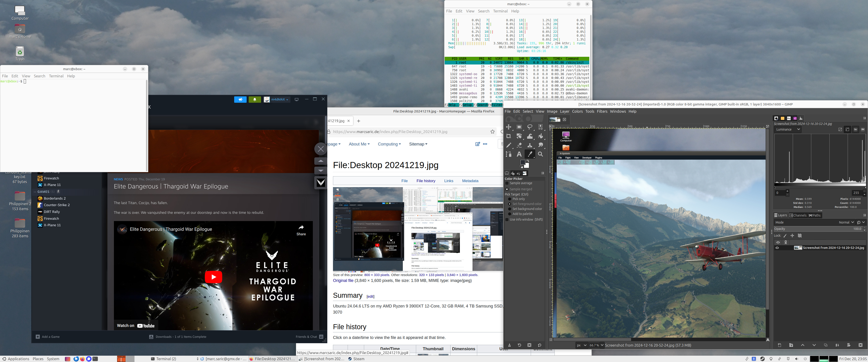Click the Steam announcements megaphone icon
The width and height of the screenshot is (868, 362).
point(240,100)
